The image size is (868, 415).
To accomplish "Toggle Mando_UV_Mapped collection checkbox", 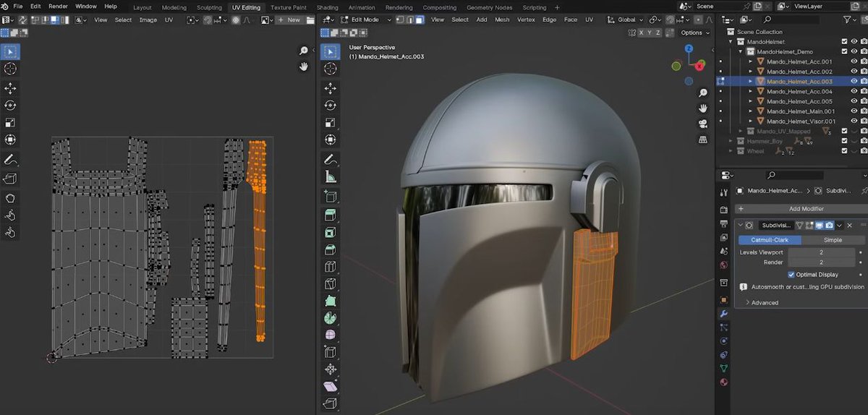I will tap(844, 131).
